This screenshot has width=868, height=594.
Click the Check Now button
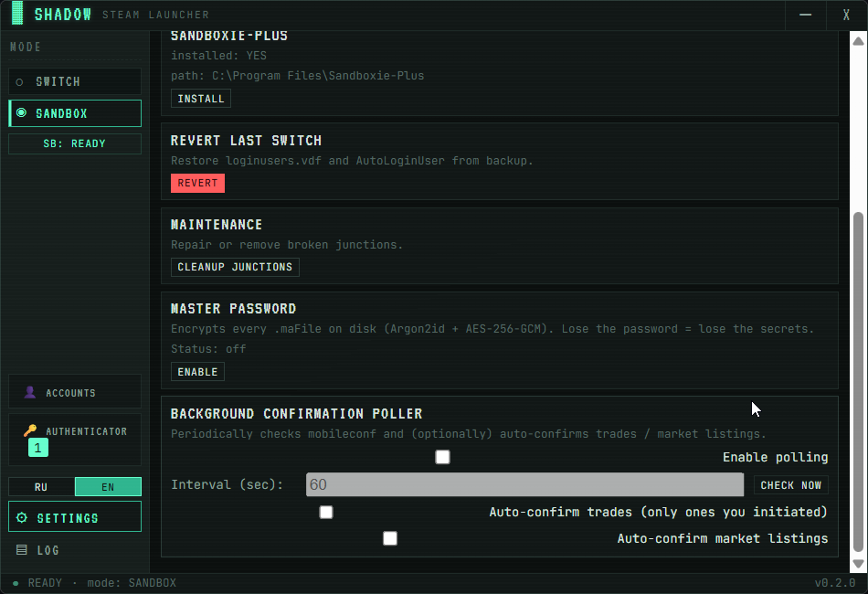click(791, 485)
